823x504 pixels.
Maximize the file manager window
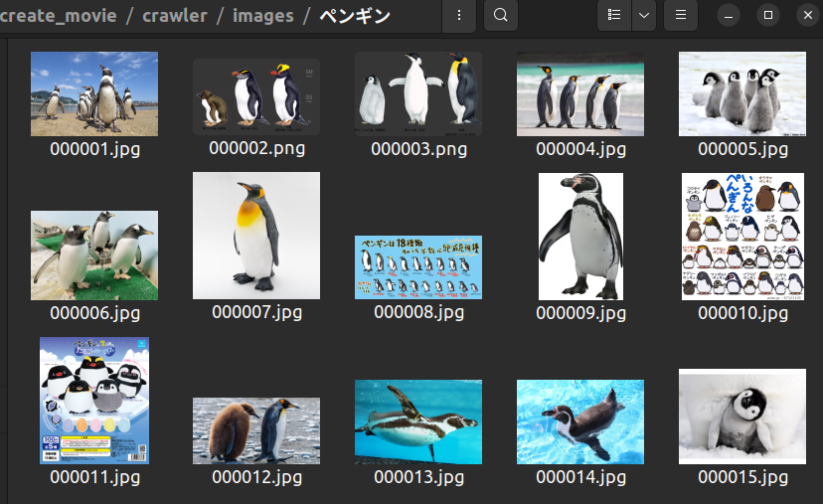pos(768,15)
